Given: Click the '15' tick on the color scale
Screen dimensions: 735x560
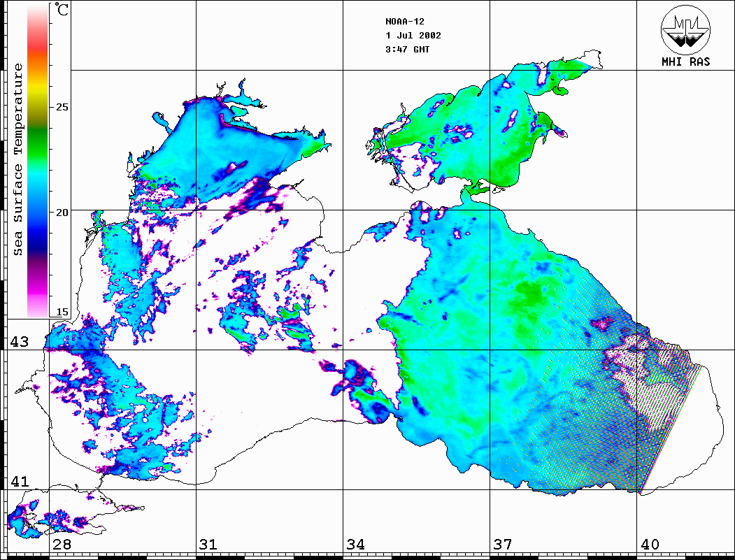Looking at the screenshot, I should 62,312.
